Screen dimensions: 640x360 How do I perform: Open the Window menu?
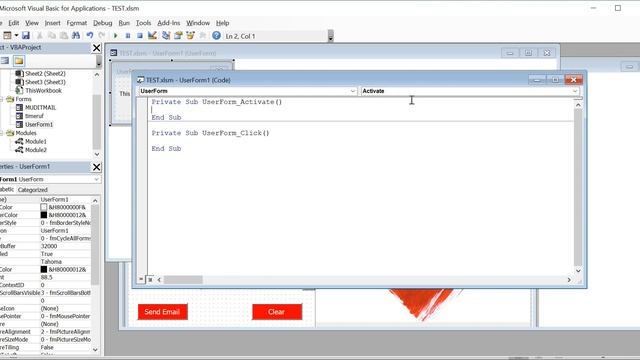(x=198, y=23)
